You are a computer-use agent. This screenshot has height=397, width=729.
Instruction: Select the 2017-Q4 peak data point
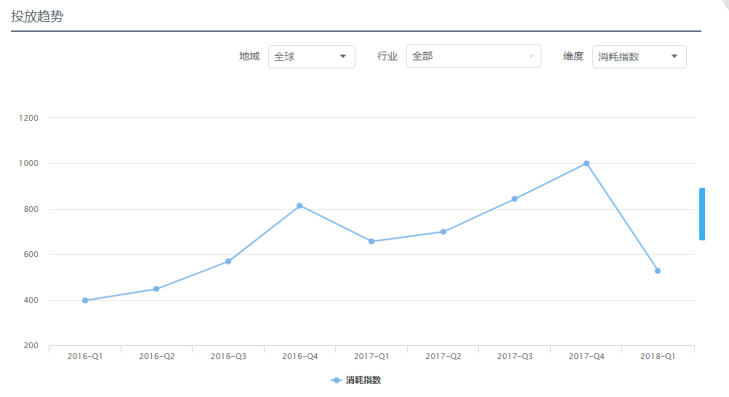(586, 164)
